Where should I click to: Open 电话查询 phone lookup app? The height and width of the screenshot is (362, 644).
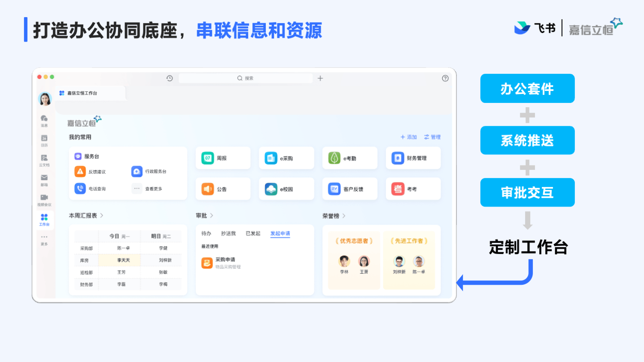click(x=90, y=189)
